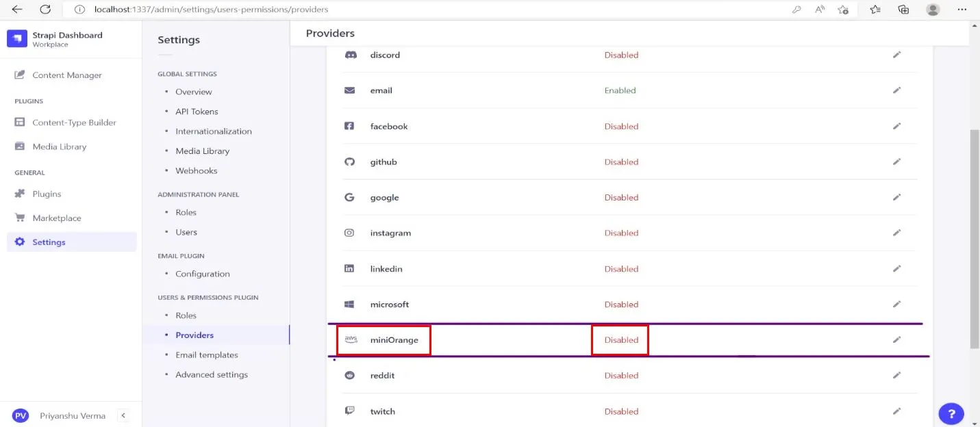This screenshot has height=427, width=980.
Task: Click Priyanshu Verma user name
Action: (73, 415)
